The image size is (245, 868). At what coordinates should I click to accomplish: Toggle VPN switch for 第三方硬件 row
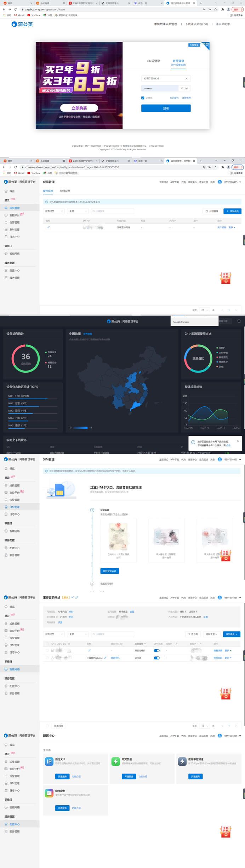pyautogui.click(x=157, y=651)
